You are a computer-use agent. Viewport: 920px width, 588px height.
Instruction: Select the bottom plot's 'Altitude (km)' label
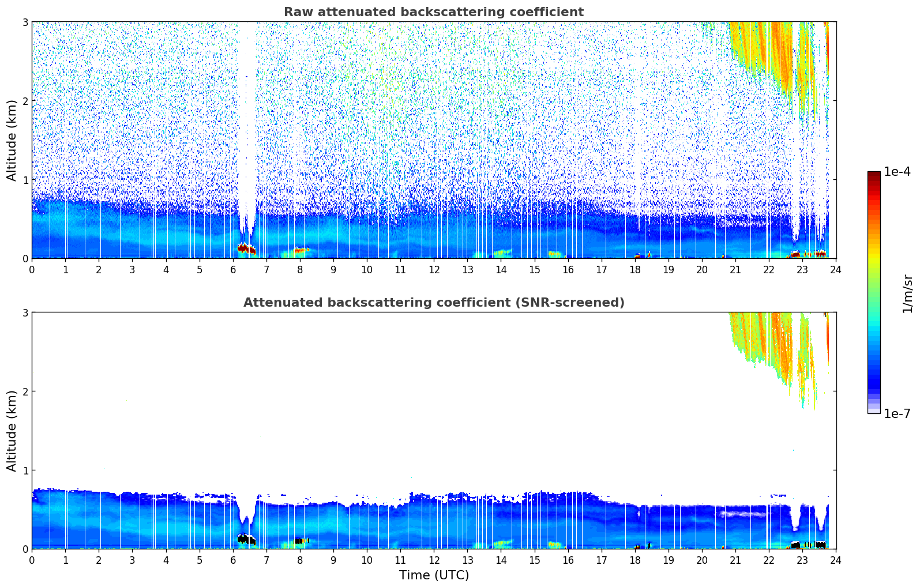click(12, 431)
